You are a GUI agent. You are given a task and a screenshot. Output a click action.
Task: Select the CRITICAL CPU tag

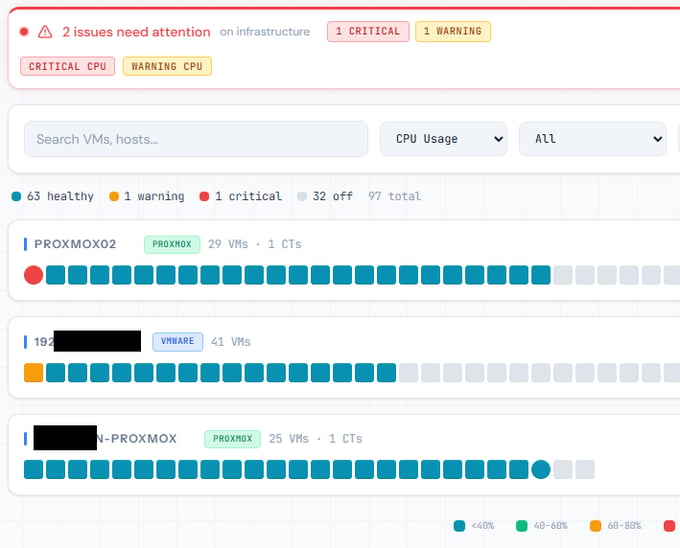68,66
